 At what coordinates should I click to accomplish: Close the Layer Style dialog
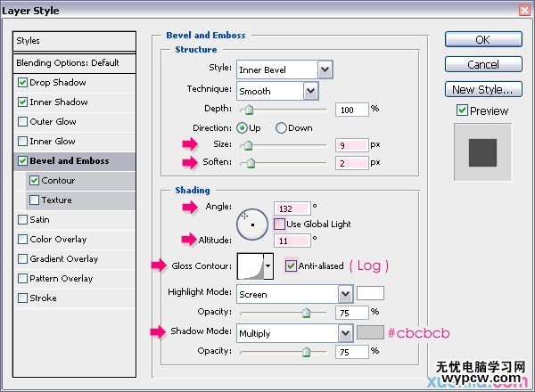point(525,10)
